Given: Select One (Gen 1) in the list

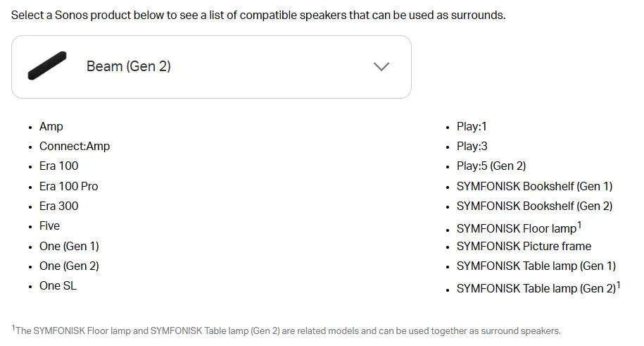Looking at the screenshot, I should [69, 246].
